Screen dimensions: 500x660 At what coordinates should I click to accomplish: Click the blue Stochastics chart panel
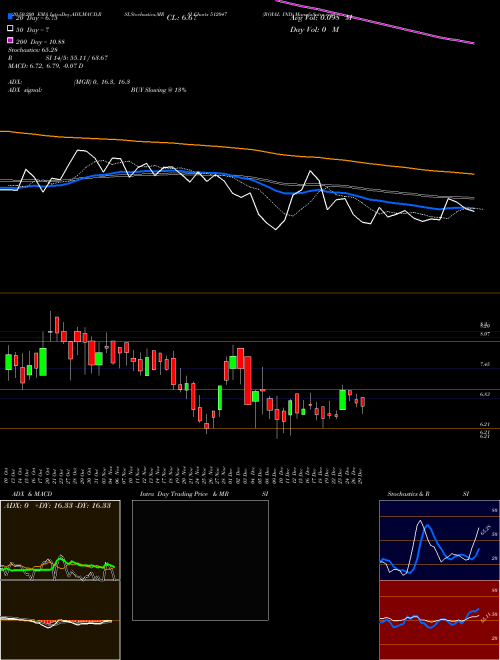tap(439, 540)
